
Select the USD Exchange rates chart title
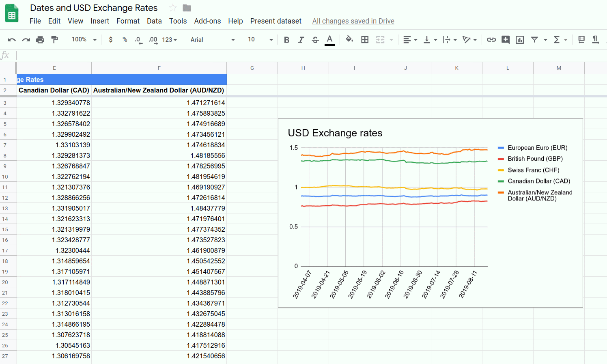click(335, 133)
